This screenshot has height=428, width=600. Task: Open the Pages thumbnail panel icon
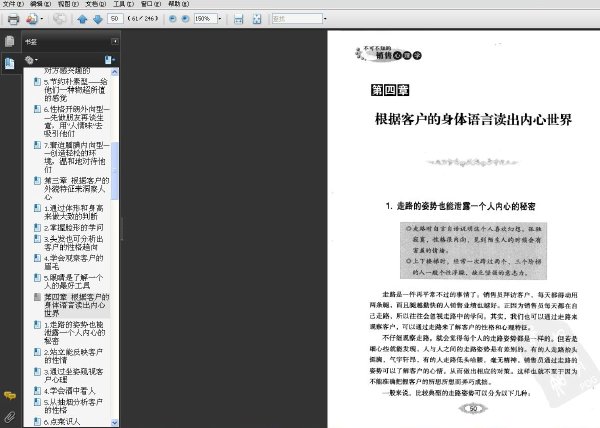point(10,41)
